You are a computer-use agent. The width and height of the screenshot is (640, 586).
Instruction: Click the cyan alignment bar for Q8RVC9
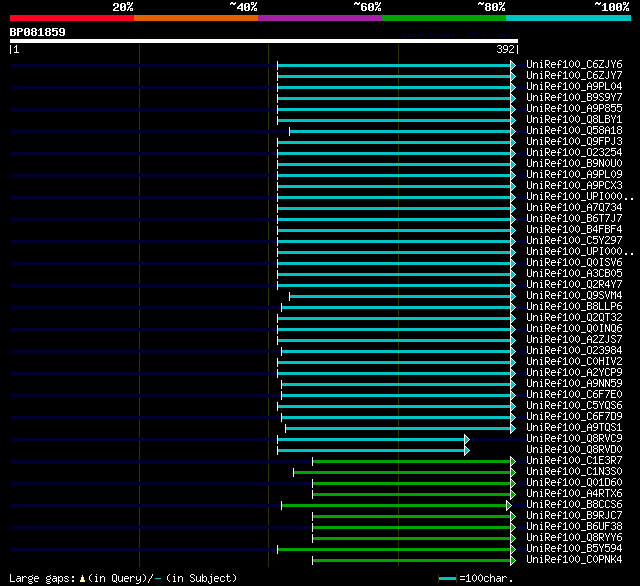tap(371, 440)
